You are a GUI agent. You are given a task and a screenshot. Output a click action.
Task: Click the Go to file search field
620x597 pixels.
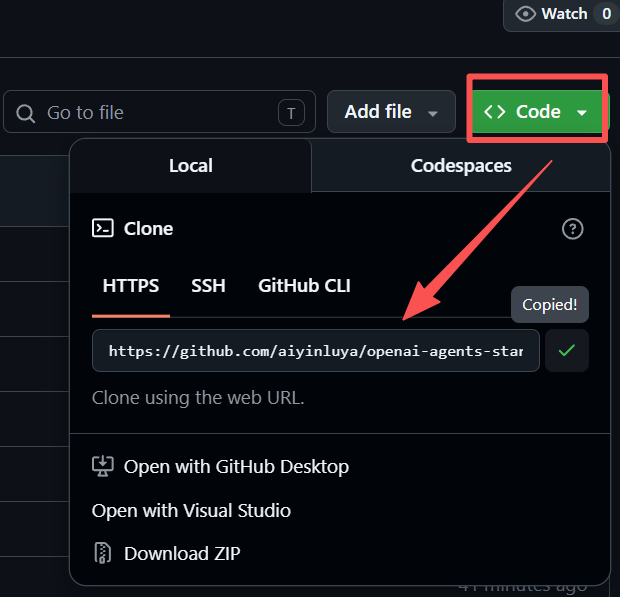tap(159, 112)
